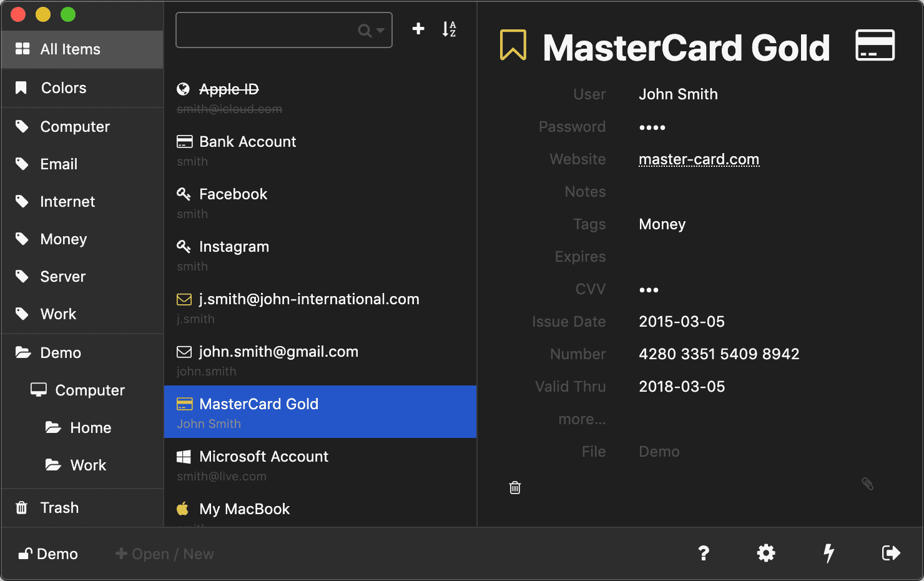The image size is (924, 581).
Task: Click the Money tag value in details
Action: tap(662, 224)
